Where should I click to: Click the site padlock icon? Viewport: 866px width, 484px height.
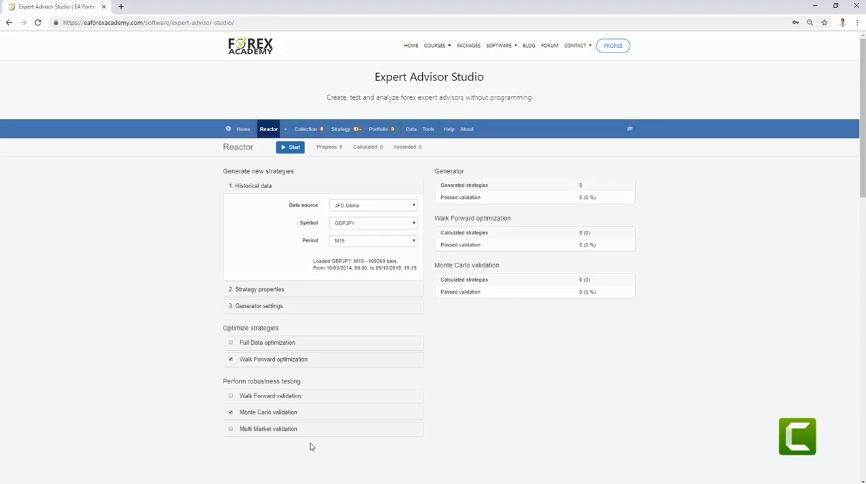coord(56,23)
